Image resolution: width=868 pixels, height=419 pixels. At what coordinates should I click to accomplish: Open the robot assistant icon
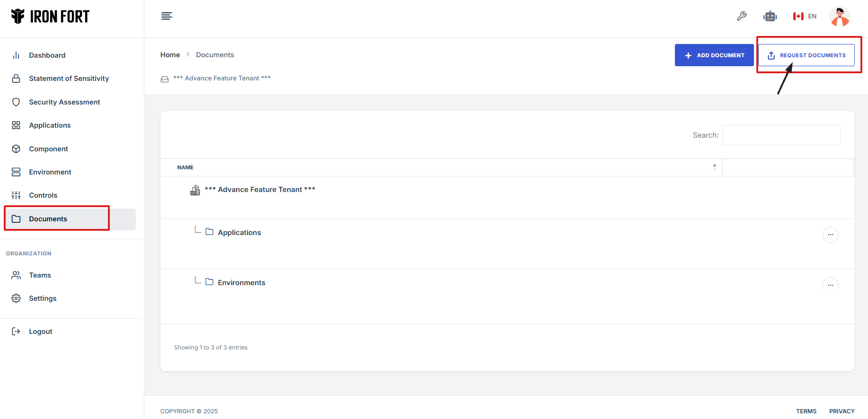click(770, 17)
